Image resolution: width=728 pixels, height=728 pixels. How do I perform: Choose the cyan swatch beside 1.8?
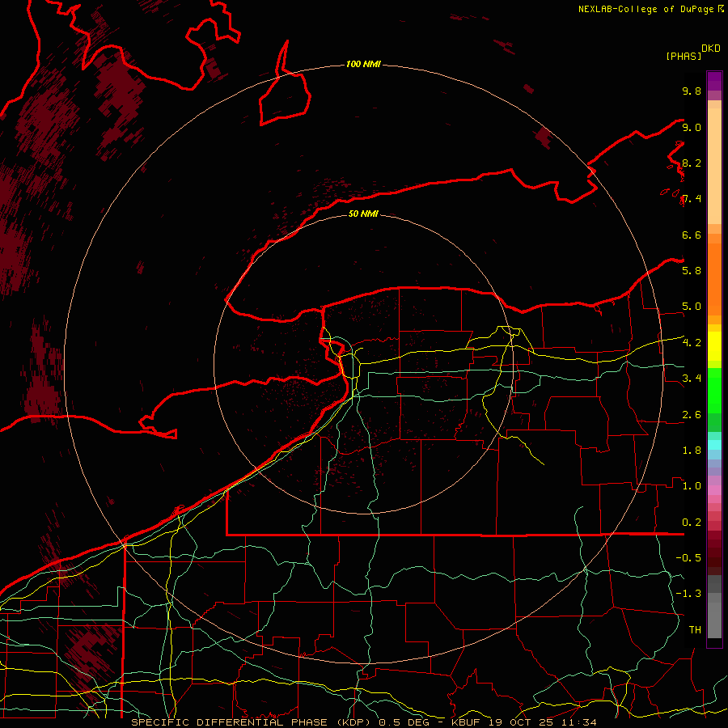[x=714, y=444]
